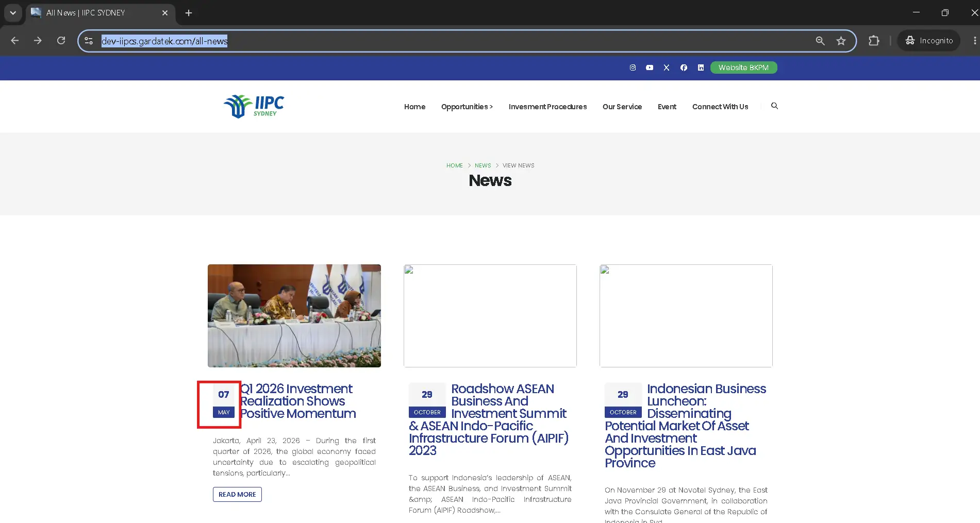The height and width of the screenshot is (523, 980).
Task: Open the zoom magnifier icon in address bar
Action: 820,41
